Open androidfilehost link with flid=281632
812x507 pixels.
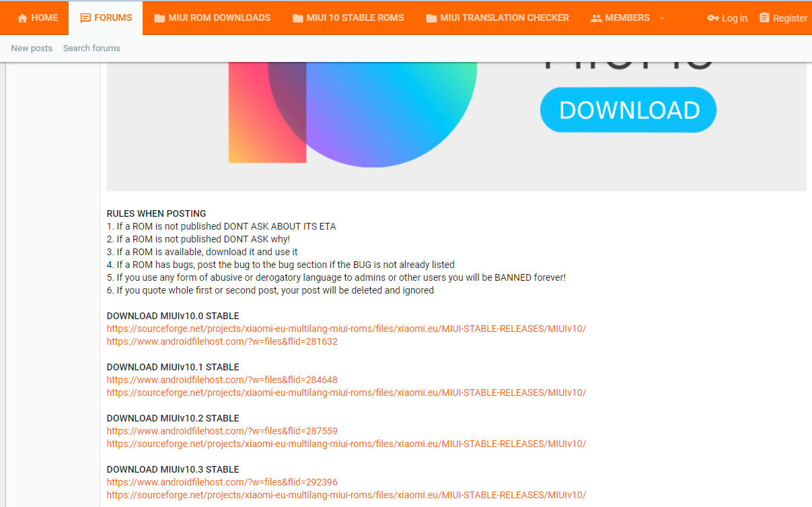[222, 341]
